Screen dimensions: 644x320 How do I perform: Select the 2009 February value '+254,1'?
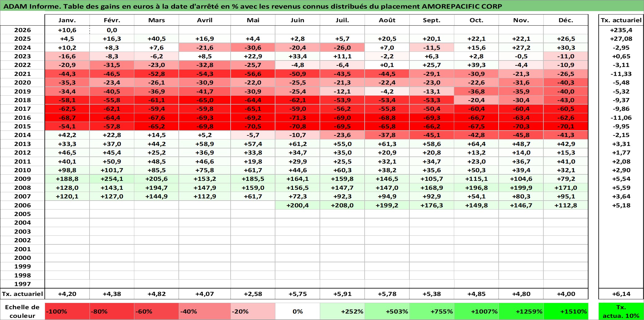(x=112, y=179)
